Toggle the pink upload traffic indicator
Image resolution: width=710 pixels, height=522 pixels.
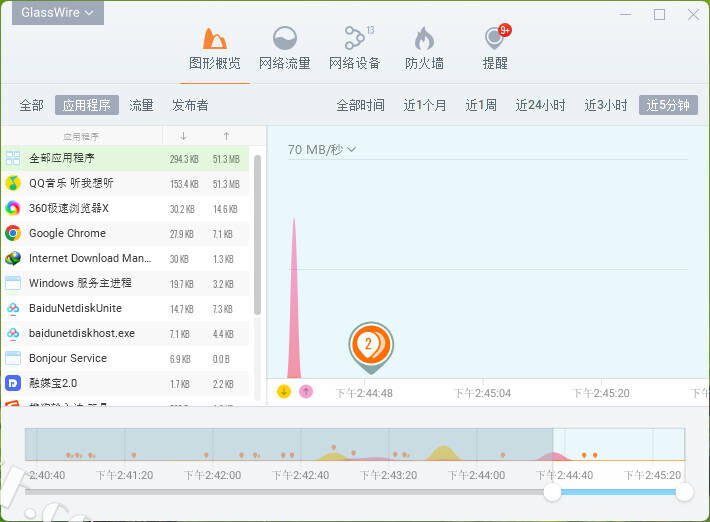tap(306, 391)
